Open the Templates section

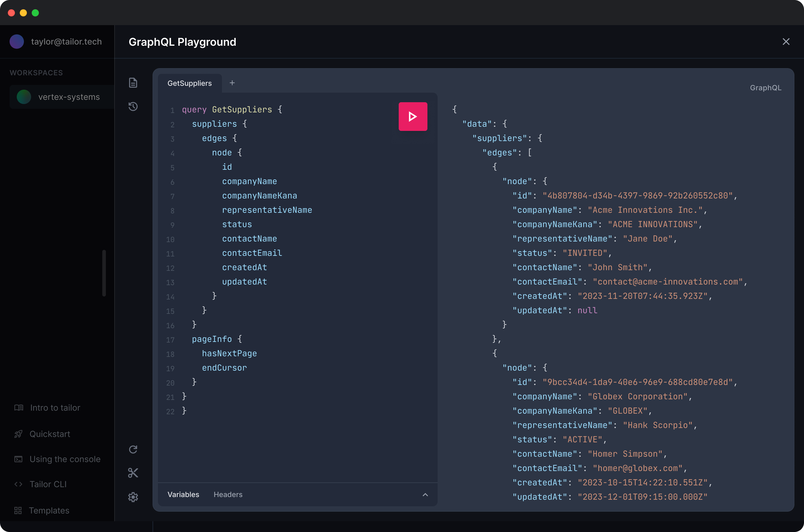pos(49,510)
